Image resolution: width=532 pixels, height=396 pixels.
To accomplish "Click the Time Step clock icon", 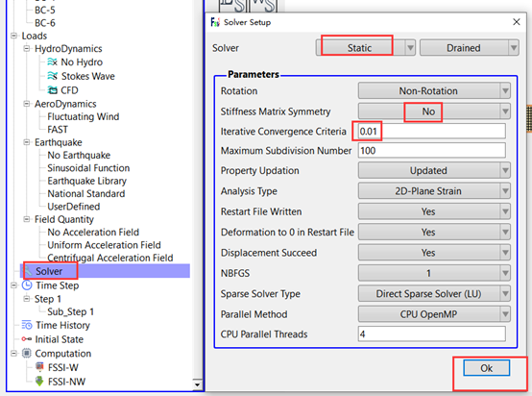I will 27,285.
